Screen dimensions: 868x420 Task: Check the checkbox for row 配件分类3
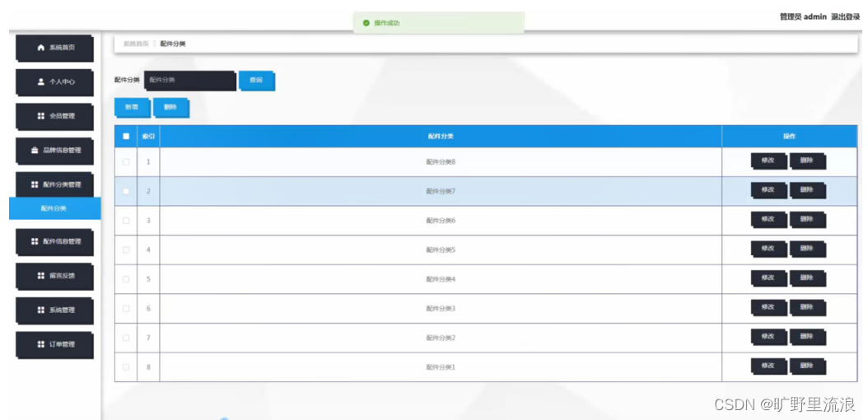[x=126, y=309]
